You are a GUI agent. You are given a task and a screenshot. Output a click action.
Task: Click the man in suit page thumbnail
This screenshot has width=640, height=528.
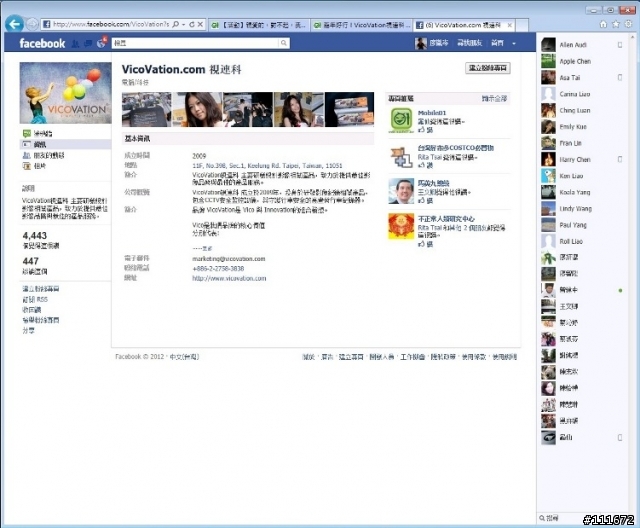[x=401, y=191]
